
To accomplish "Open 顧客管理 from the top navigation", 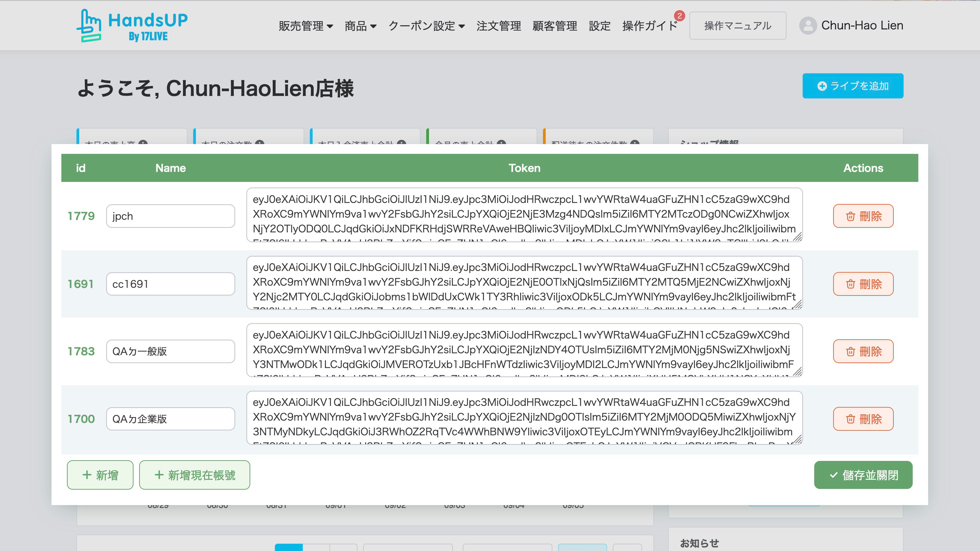I will (555, 26).
